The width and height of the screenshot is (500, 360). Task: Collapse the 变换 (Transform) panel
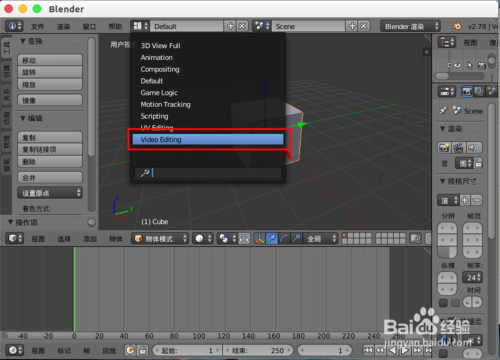point(23,41)
